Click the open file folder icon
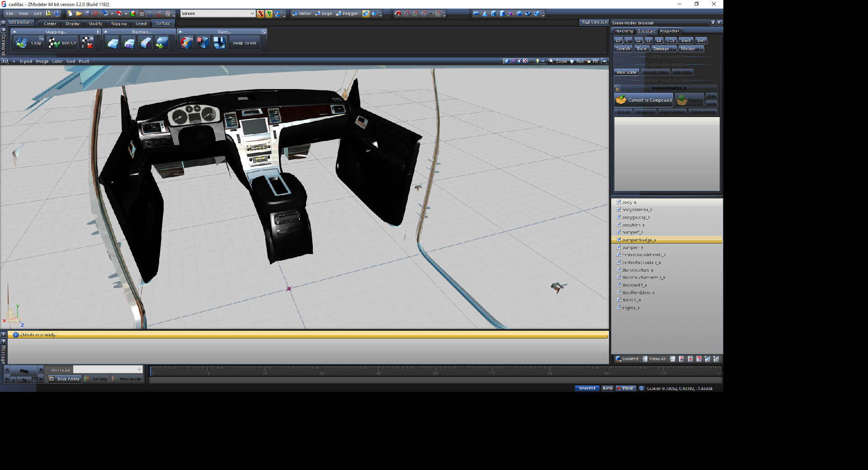This screenshot has height=470, width=868. coord(79,14)
